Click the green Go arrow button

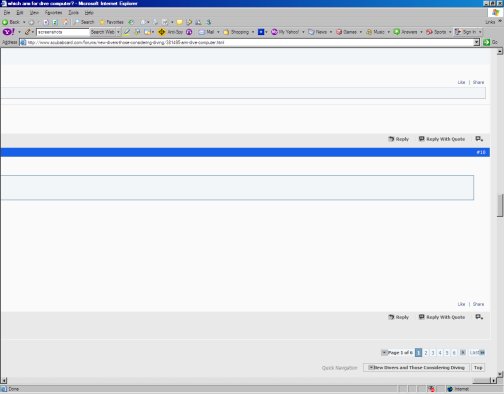click(x=487, y=42)
